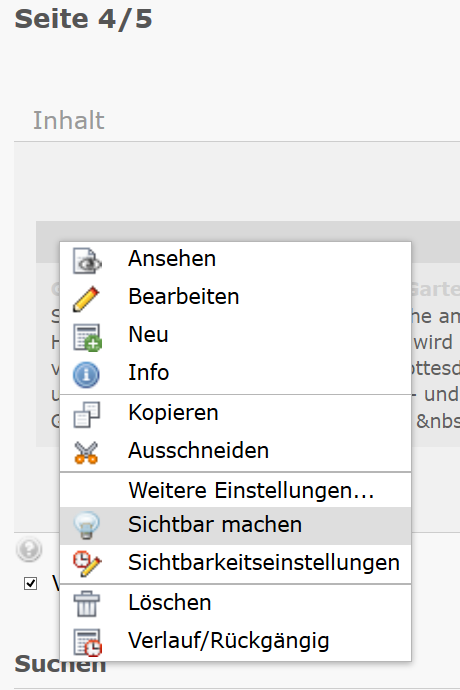Click the light bulb icon for Sichtbar machen

[x=86, y=525]
